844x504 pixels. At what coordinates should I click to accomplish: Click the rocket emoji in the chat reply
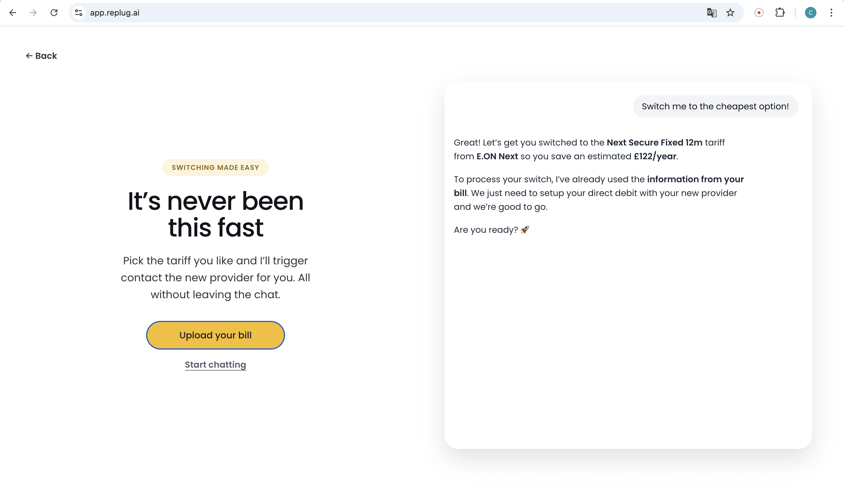(525, 230)
